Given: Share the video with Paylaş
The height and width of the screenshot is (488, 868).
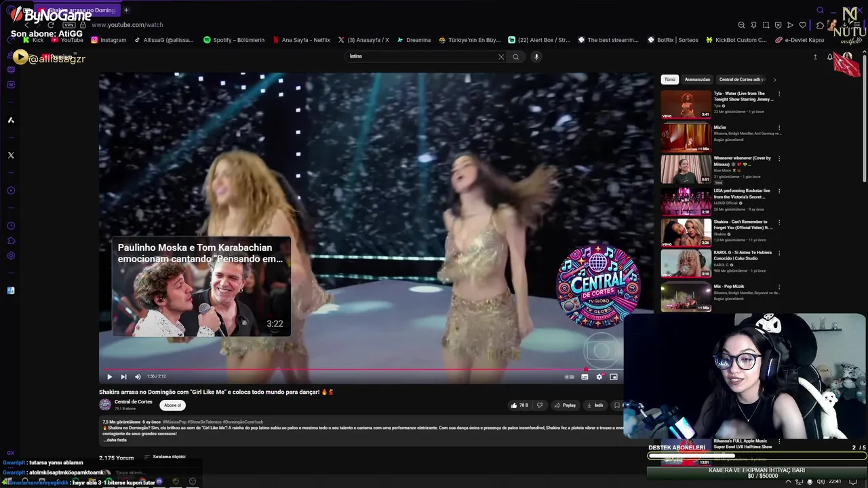Looking at the screenshot, I should pyautogui.click(x=565, y=405).
